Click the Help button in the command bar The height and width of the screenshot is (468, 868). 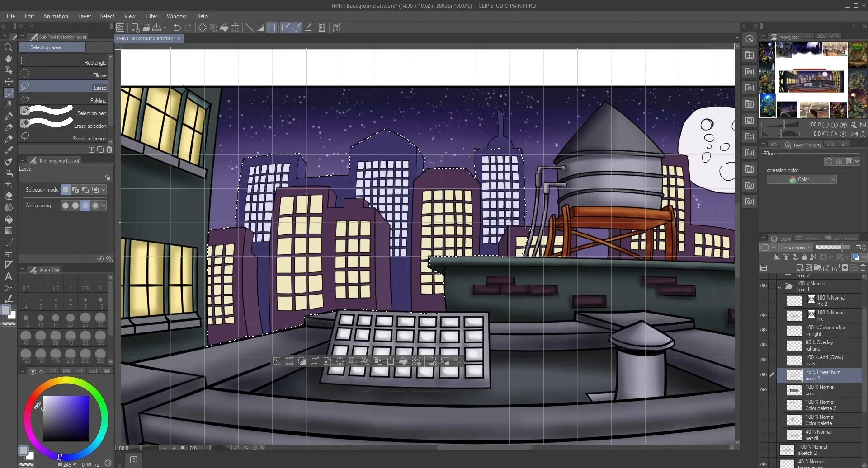pyautogui.click(x=336, y=28)
